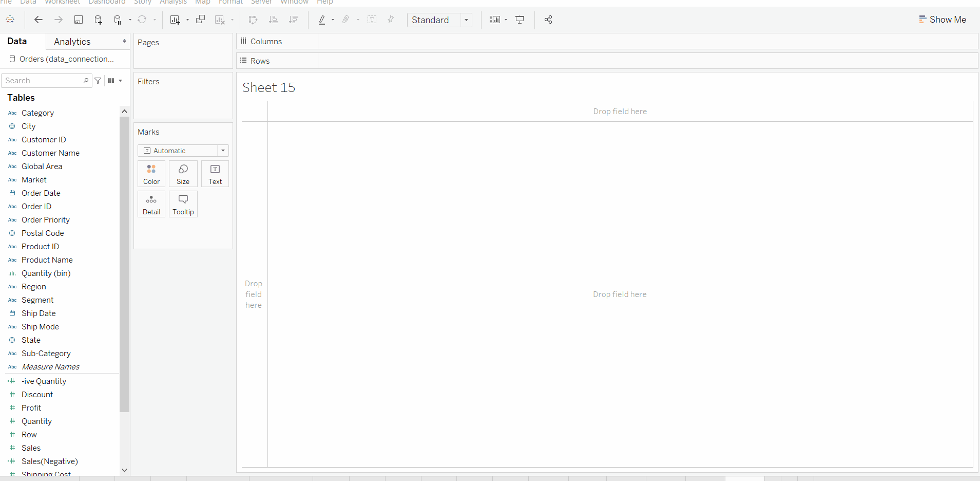Create a new worksheet from the toolbar
980x481 pixels.
[175, 20]
